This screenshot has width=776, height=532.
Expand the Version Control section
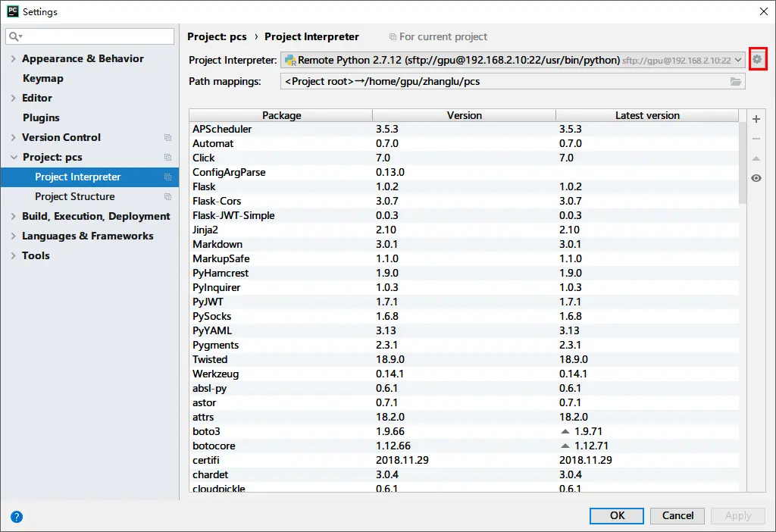14,138
